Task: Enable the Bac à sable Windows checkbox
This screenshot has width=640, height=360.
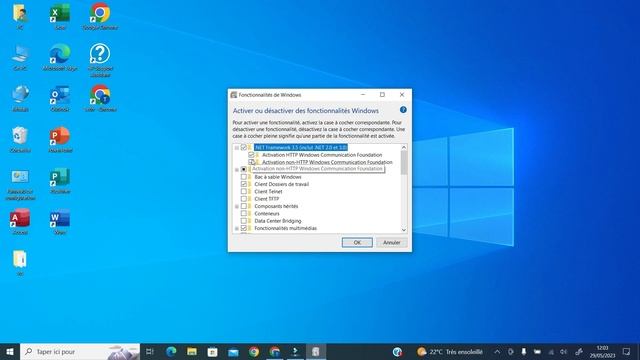Action: pos(244,177)
